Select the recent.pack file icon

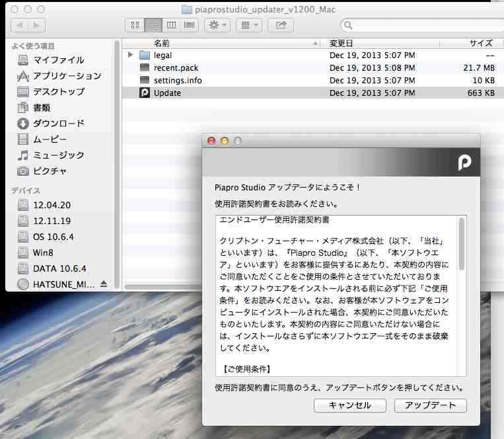145,67
